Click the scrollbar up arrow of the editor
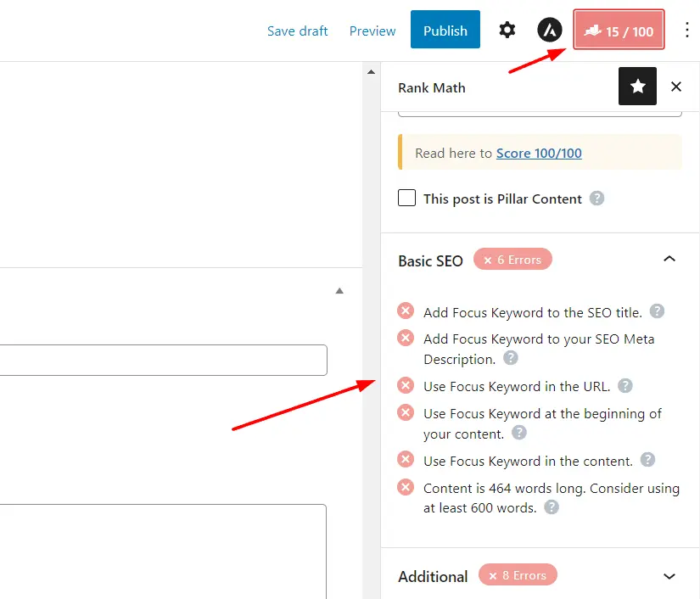Image resolution: width=700 pixels, height=599 pixels. click(x=371, y=72)
